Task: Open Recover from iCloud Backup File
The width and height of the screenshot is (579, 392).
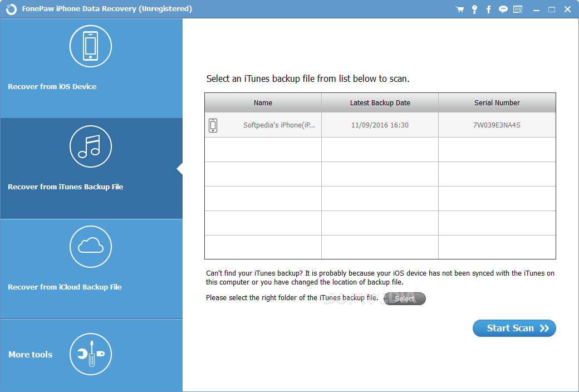Action: [91, 269]
